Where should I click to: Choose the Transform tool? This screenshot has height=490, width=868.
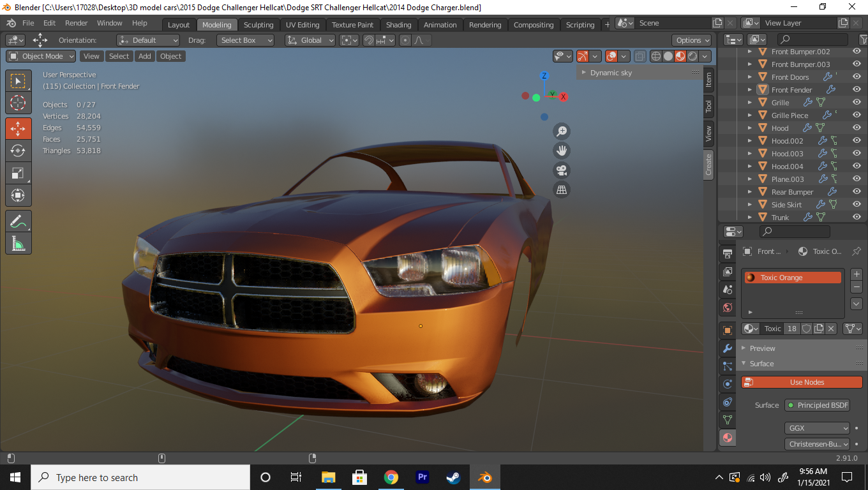click(x=18, y=195)
